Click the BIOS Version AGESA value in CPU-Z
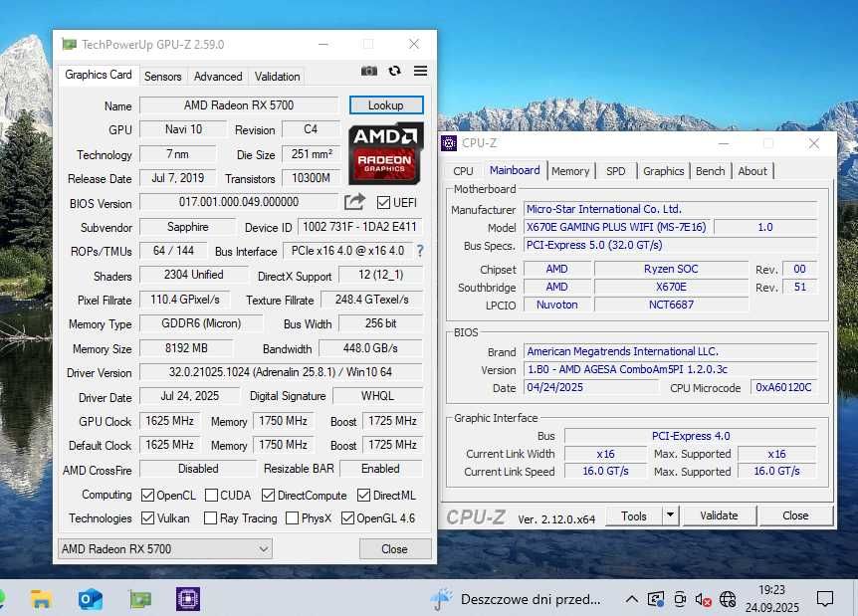The width and height of the screenshot is (858, 616). 670,369
